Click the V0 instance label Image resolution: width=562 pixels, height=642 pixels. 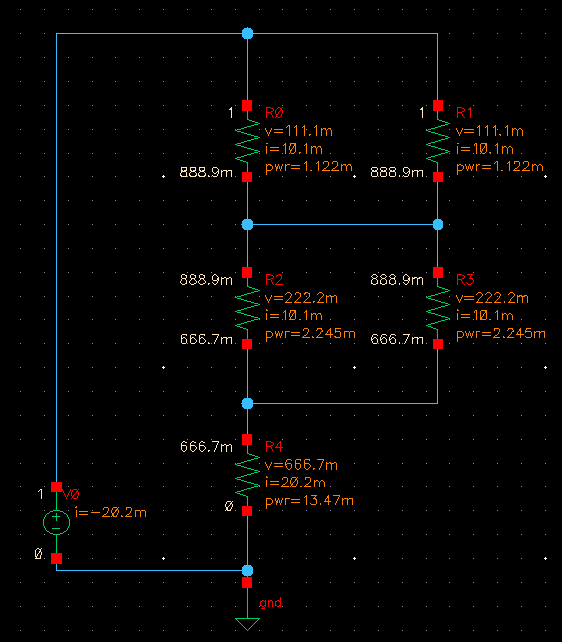[71, 495]
